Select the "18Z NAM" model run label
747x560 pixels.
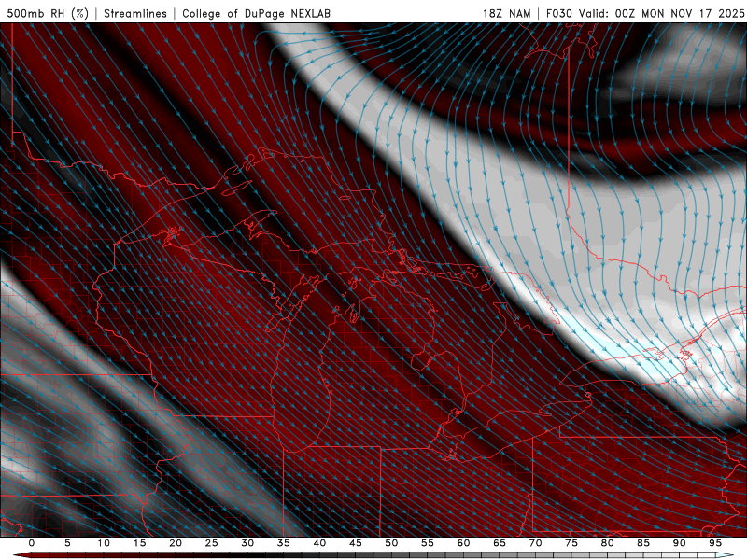pos(507,13)
